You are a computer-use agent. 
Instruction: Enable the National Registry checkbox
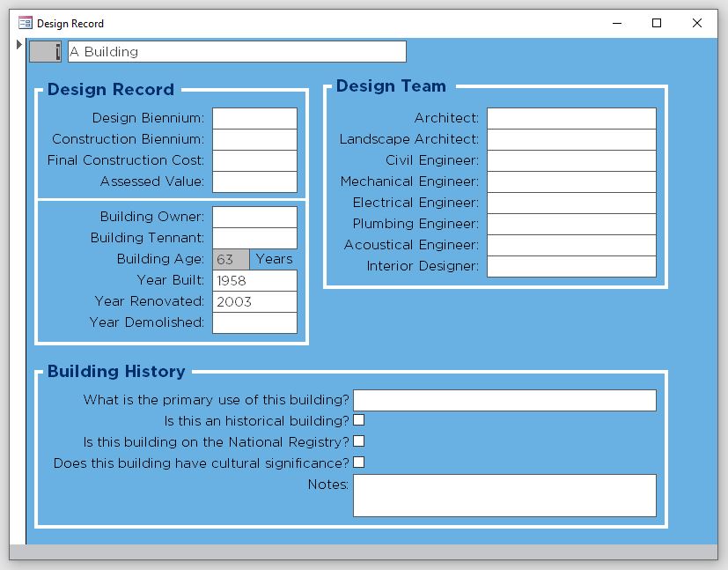[358, 442]
